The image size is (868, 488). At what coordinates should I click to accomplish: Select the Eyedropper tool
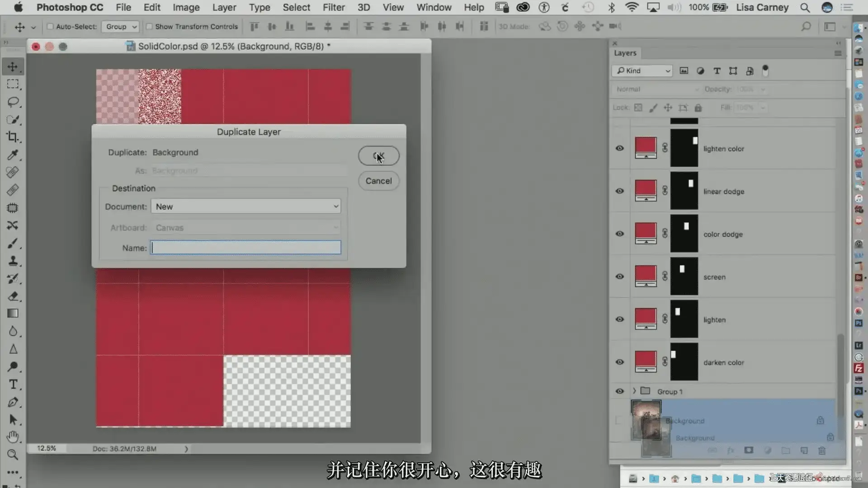tap(13, 155)
